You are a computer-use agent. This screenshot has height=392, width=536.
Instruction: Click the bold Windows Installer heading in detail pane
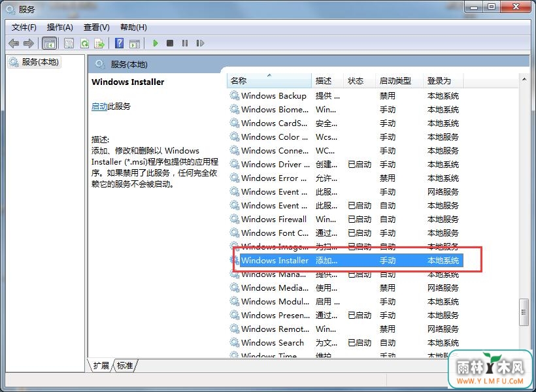tap(128, 82)
